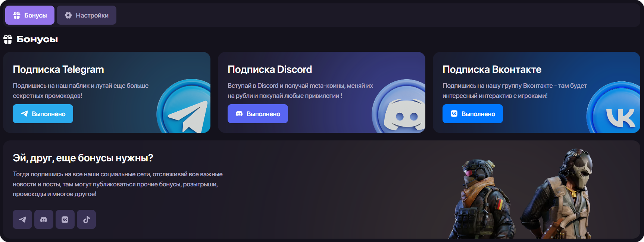644x242 pixels.
Task: Click Выполнено button under Подписка Telegram
Action: click(x=43, y=114)
